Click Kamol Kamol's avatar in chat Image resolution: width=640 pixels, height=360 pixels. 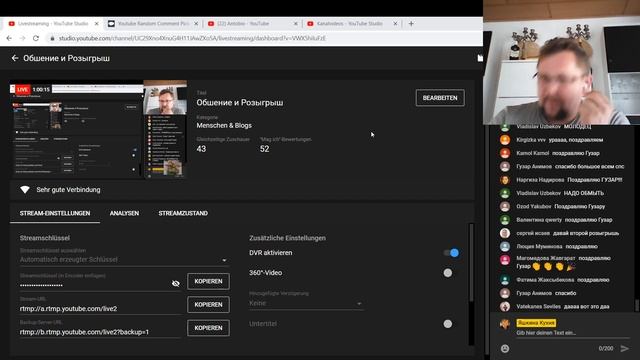coord(505,153)
